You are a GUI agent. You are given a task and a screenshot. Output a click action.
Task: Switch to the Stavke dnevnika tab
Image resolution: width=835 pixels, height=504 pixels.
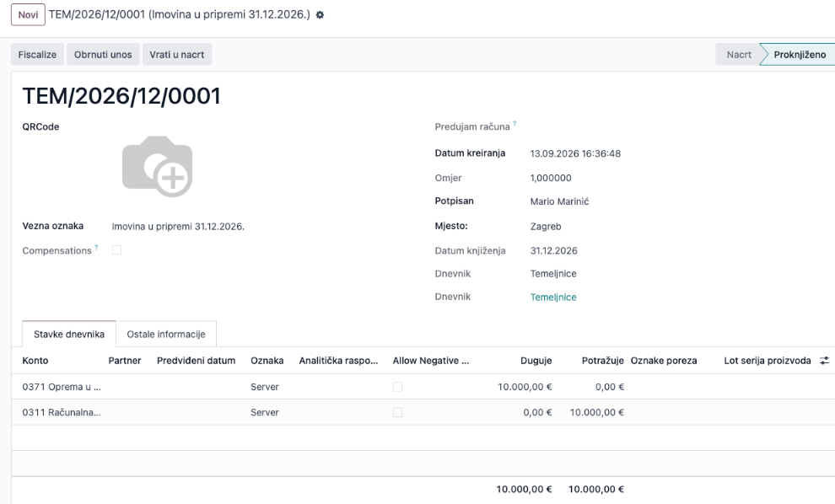(68, 335)
